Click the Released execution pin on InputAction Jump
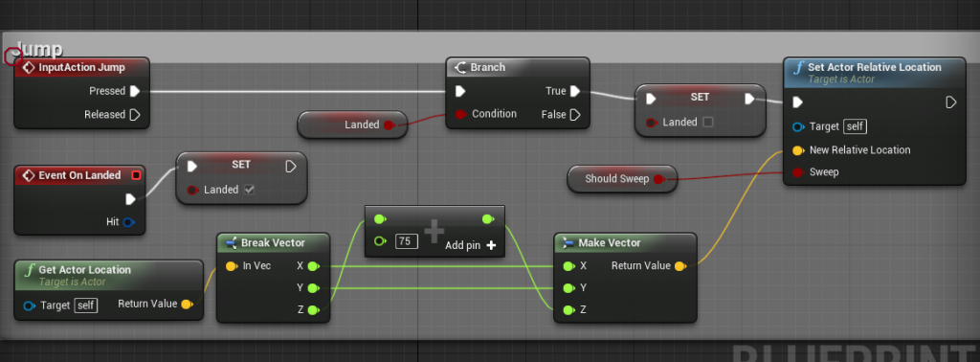This screenshot has width=980, height=362. 135,114
